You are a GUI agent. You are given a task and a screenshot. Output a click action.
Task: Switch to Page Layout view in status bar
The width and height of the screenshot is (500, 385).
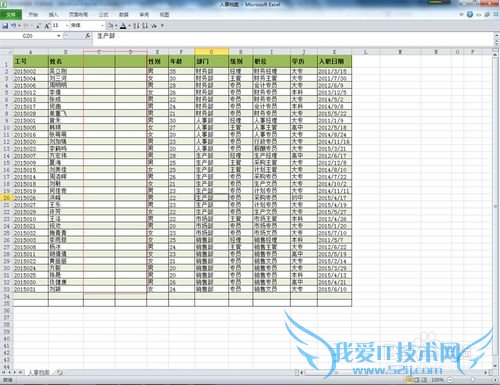pos(416,380)
